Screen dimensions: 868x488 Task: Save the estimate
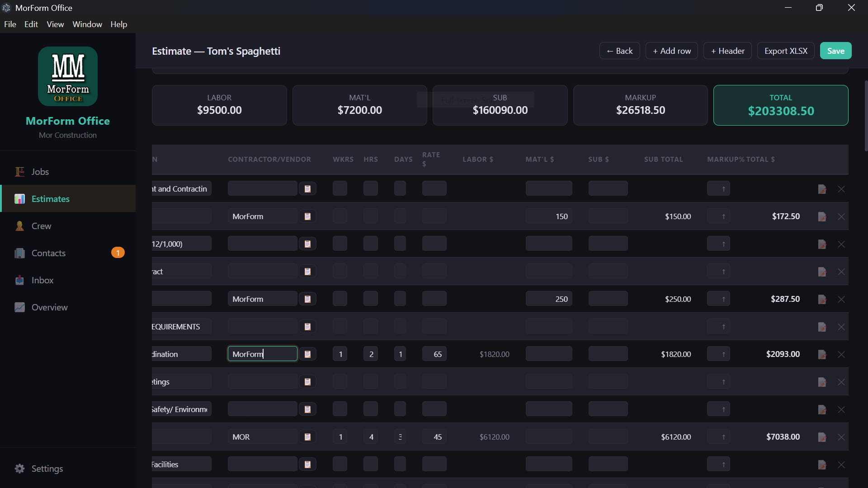click(835, 51)
